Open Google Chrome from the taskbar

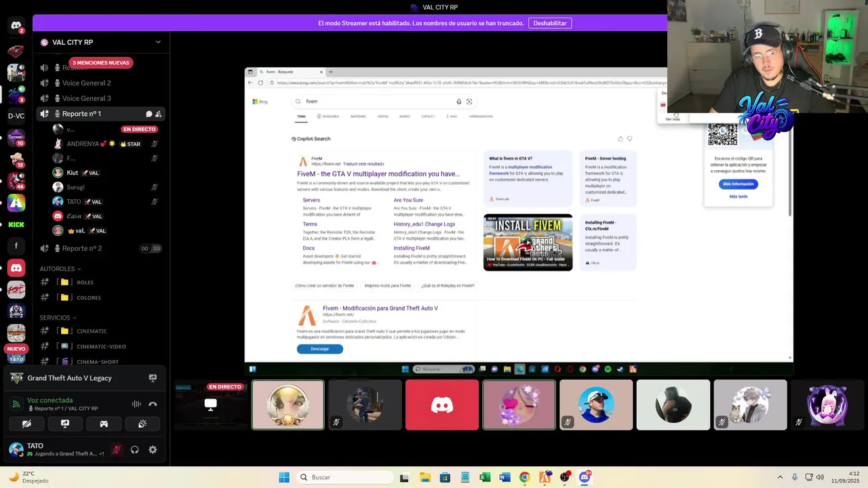[524, 477]
